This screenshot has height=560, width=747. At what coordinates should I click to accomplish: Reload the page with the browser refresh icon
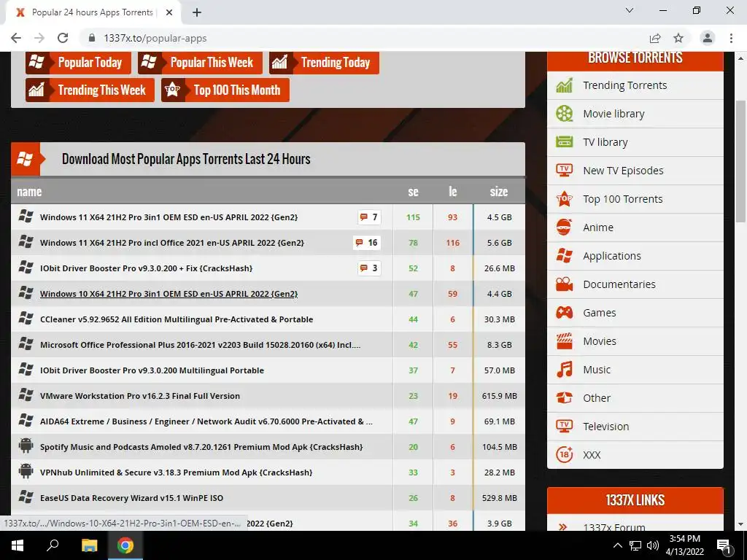click(63, 38)
